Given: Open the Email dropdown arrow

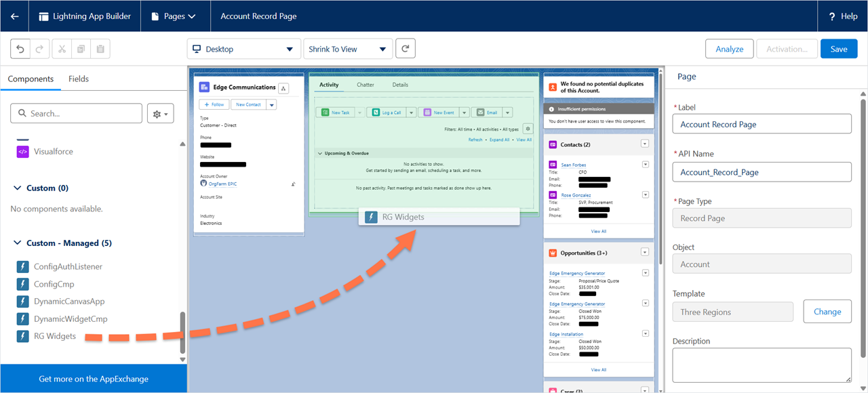Looking at the screenshot, I should tap(508, 112).
